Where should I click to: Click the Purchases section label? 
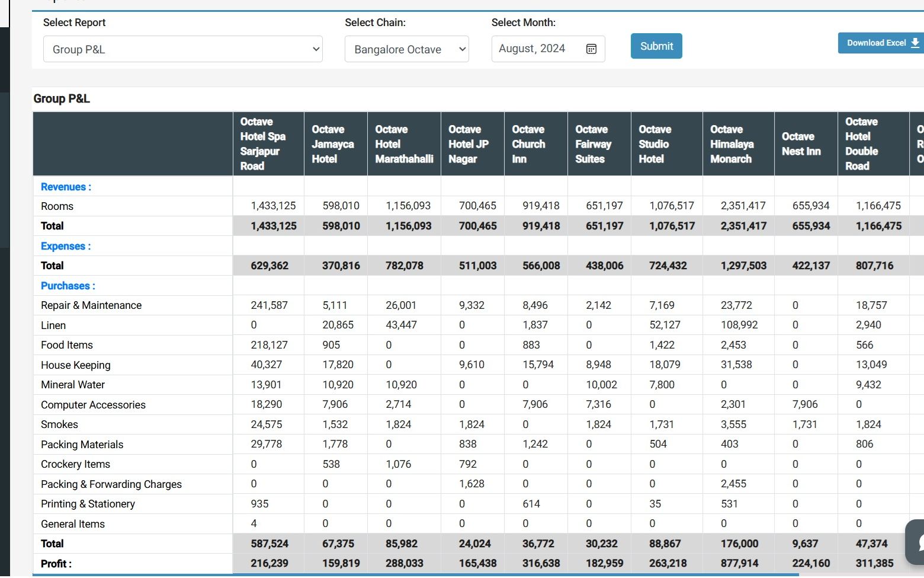68,286
